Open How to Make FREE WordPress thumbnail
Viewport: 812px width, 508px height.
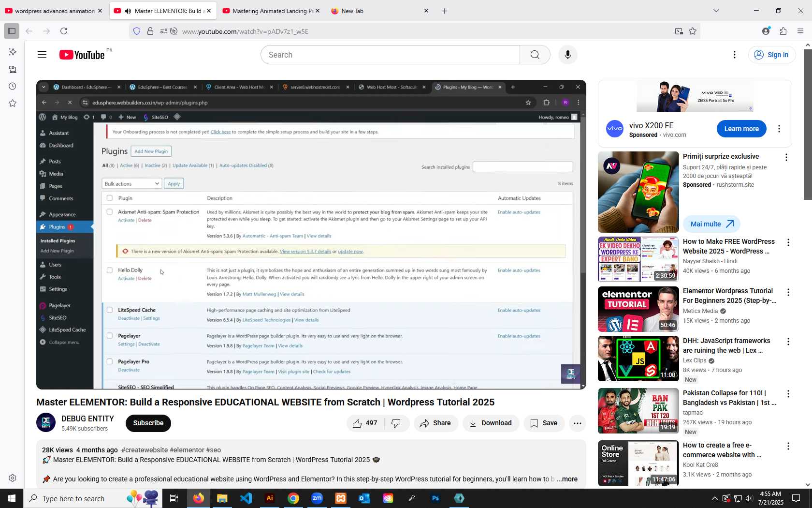coord(638,259)
